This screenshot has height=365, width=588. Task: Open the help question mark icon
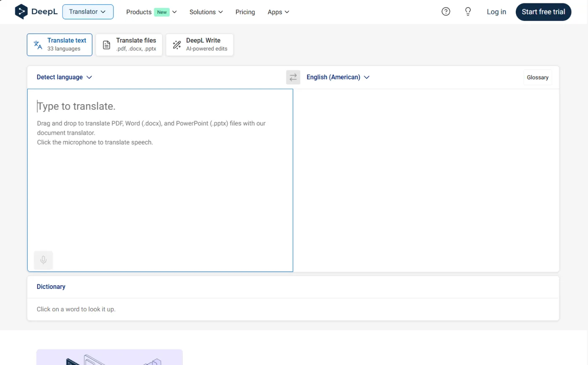point(446,11)
